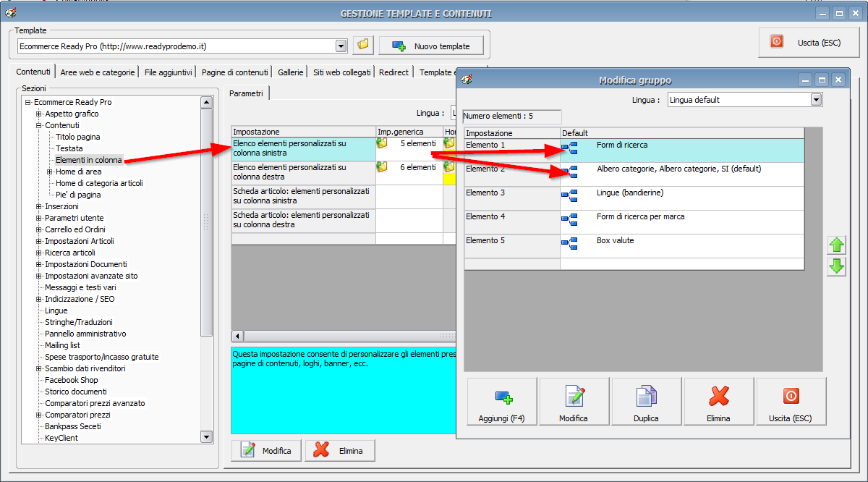Open the Template dropdown list
Image resolution: width=868 pixels, height=482 pixels.
tap(341, 46)
